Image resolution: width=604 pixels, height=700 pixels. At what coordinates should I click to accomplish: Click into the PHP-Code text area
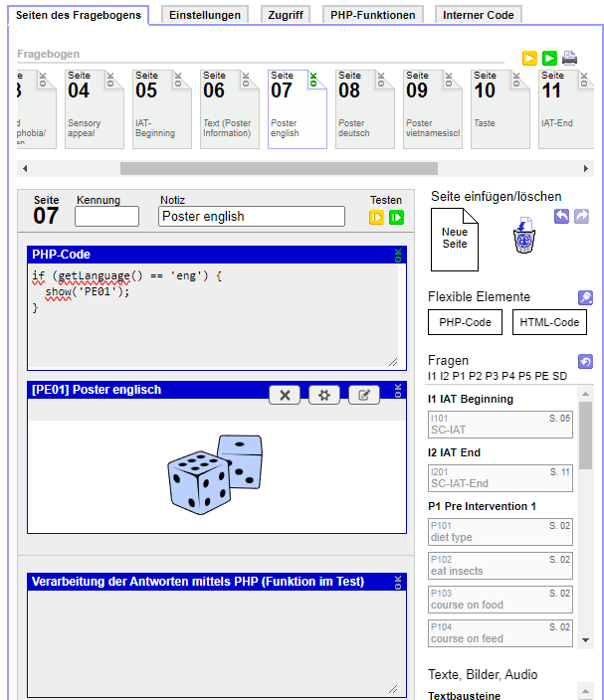tap(213, 315)
